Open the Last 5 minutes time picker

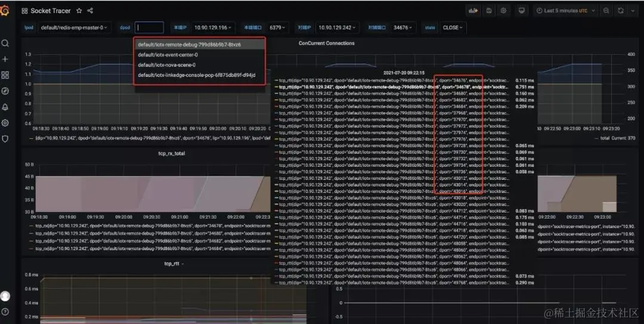[x=565, y=11]
